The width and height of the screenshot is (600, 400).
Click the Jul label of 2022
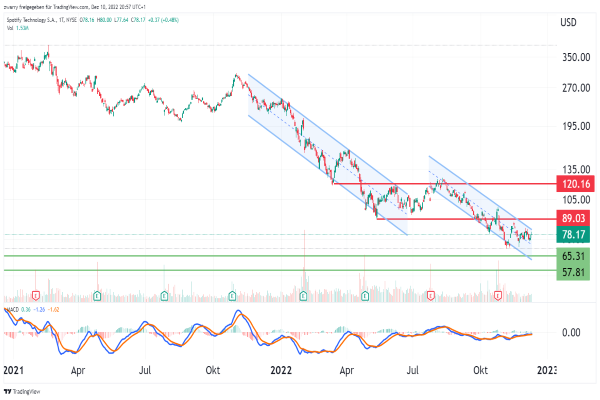pyautogui.click(x=412, y=370)
